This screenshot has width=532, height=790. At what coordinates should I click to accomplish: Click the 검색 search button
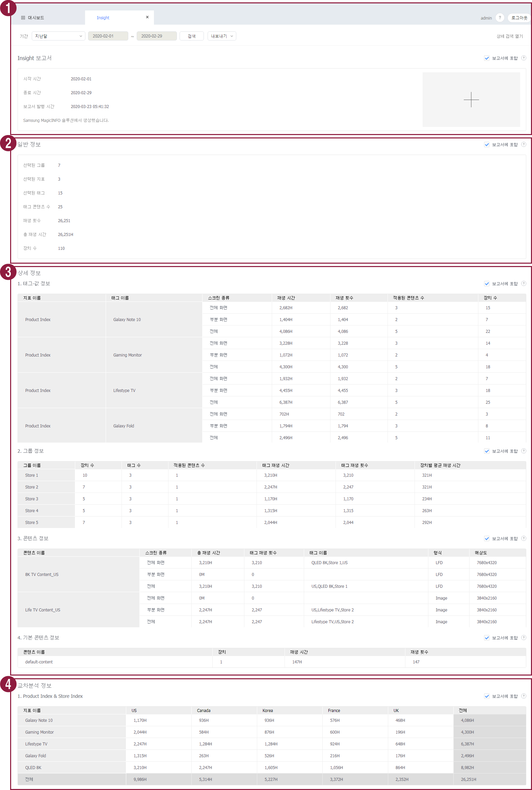point(191,36)
